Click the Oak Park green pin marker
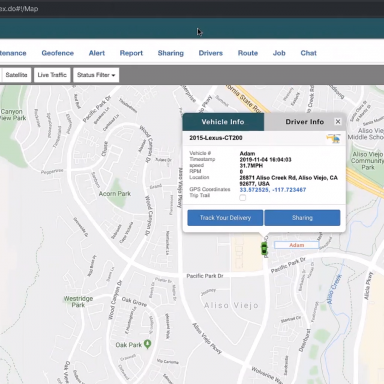Image resolution: width=384 pixels, height=384 pixels. tap(148, 344)
